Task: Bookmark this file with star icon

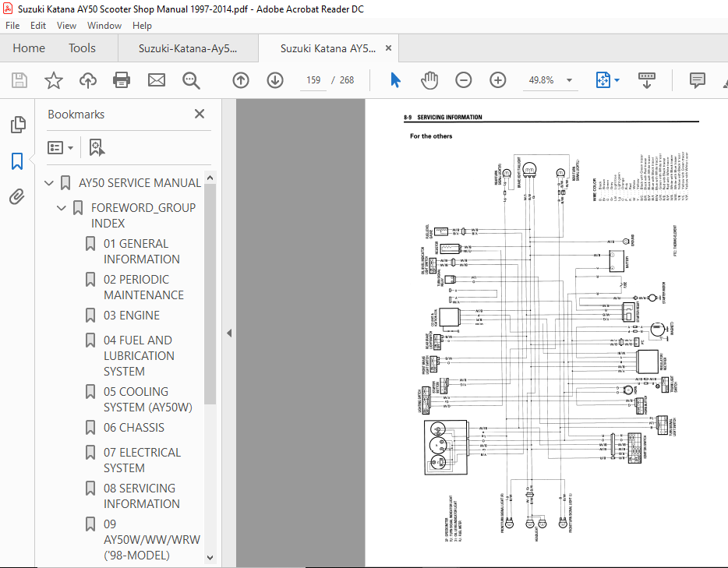Action: pos(54,80)
